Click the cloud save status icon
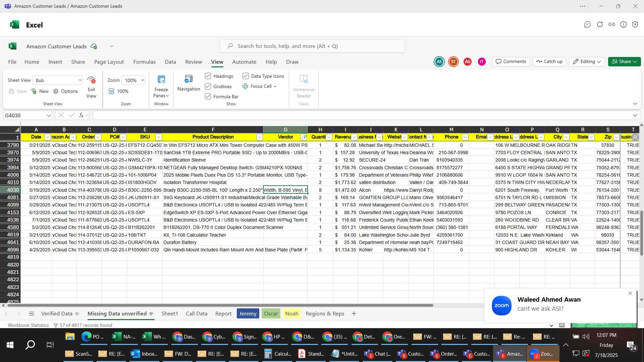 pyautogui.click(x=94, y=46)
